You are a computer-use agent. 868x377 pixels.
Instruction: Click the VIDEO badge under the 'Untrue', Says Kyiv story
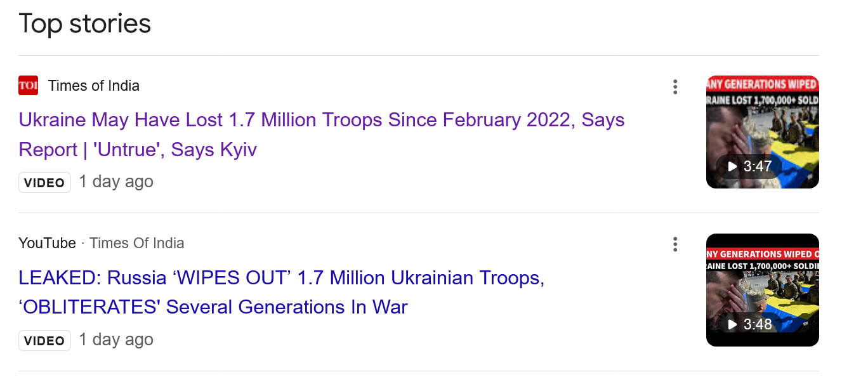pos(44,183)
